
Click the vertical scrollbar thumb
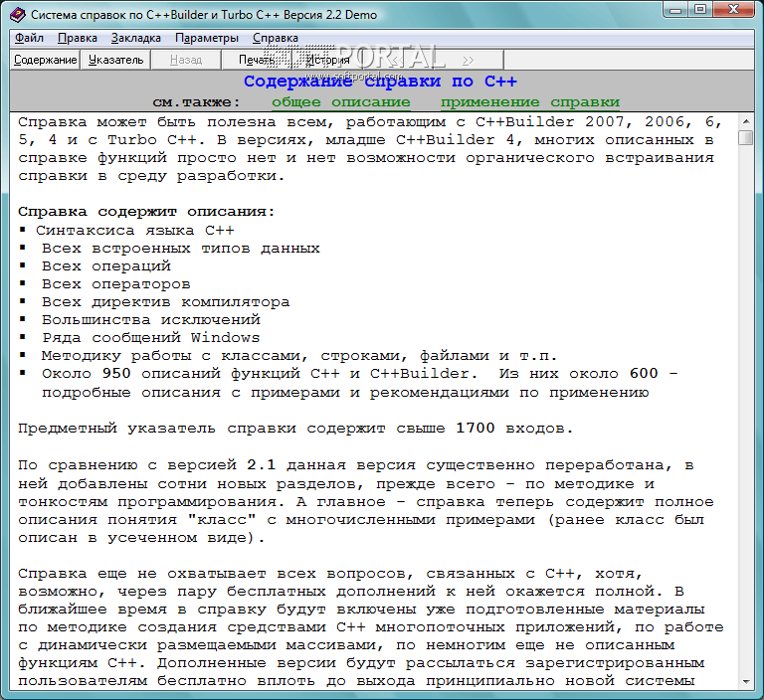tap(745, 137)
